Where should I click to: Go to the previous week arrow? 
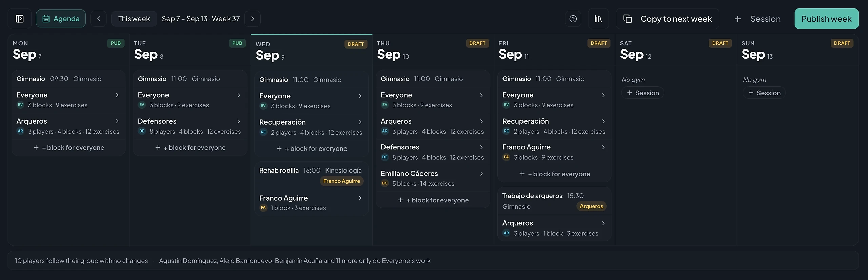[99, 19]
